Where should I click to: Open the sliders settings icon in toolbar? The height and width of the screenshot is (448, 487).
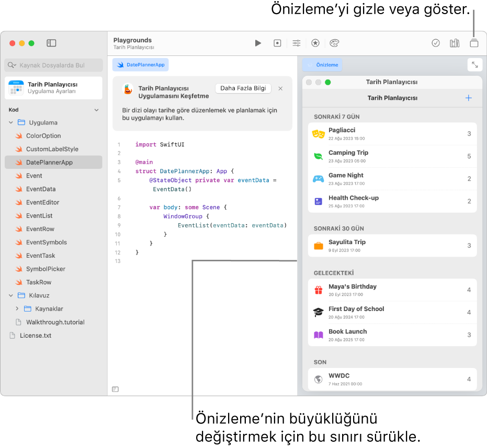tap(296, 43)
